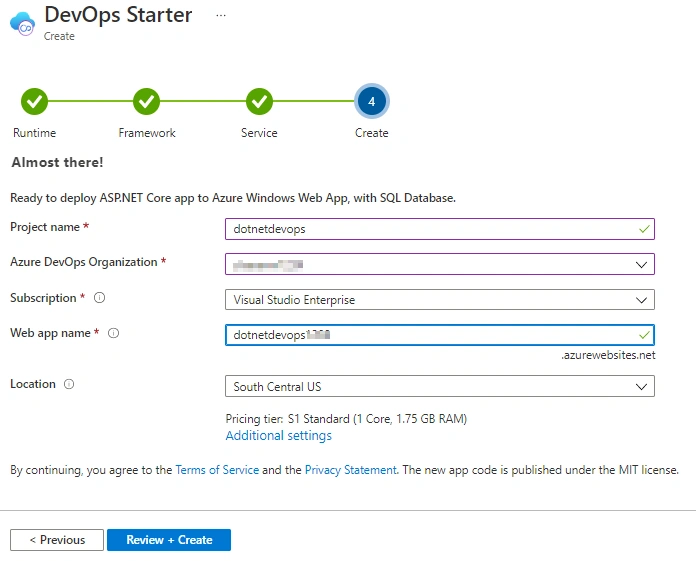
Task: Open the Subscription dropdown Visual Studio Enterprise
Action: 439,300
